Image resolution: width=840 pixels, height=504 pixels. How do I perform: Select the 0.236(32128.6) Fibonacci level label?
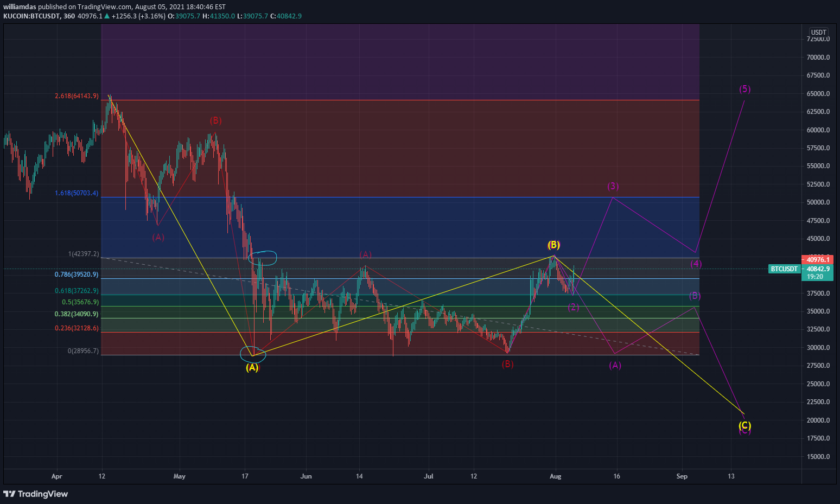[x=77, y=328]
